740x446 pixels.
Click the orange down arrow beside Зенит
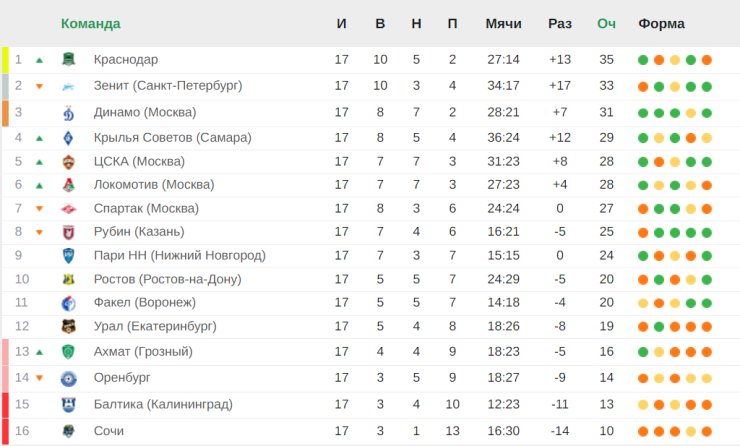40,86
